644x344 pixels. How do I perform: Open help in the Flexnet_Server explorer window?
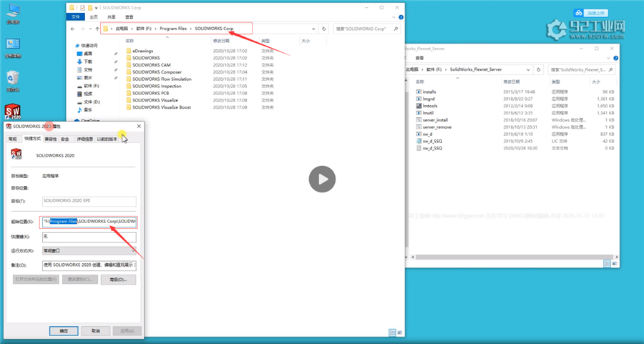[x=615, y=58]
